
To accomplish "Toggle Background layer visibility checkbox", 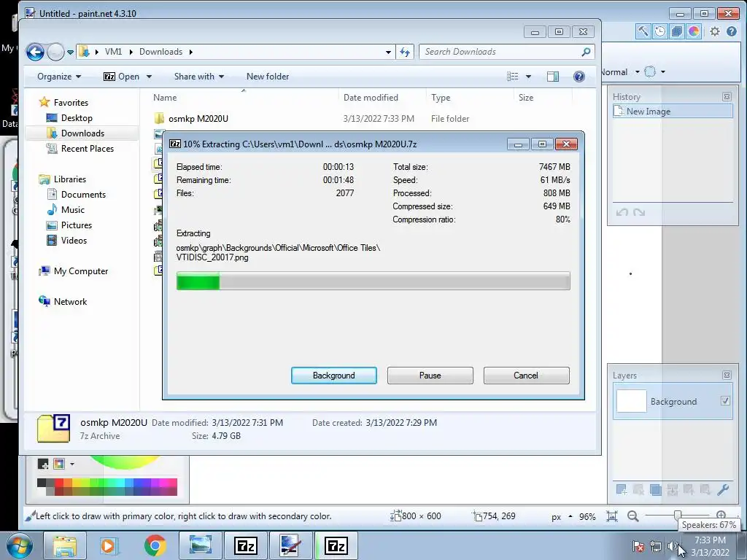I will point(725,401).
